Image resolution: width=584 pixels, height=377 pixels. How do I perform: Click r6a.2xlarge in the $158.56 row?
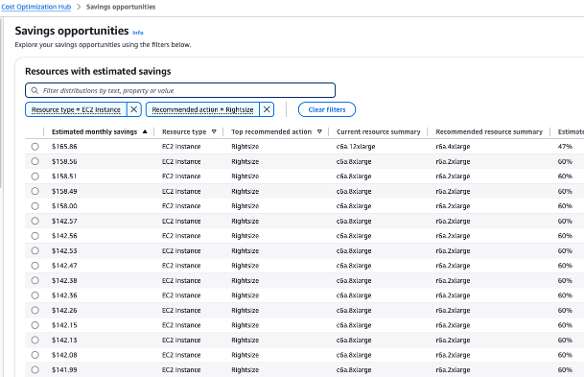(453, 162)
